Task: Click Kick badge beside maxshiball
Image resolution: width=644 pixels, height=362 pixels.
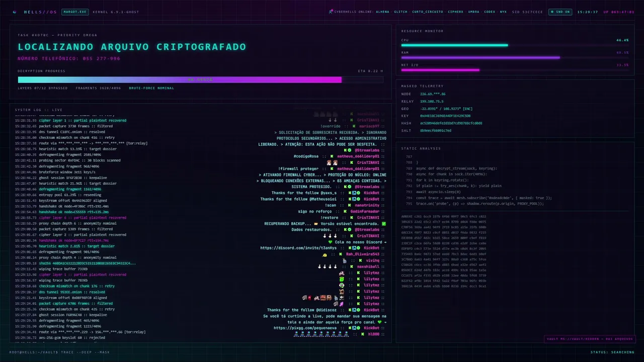Action: click(352, 266)
